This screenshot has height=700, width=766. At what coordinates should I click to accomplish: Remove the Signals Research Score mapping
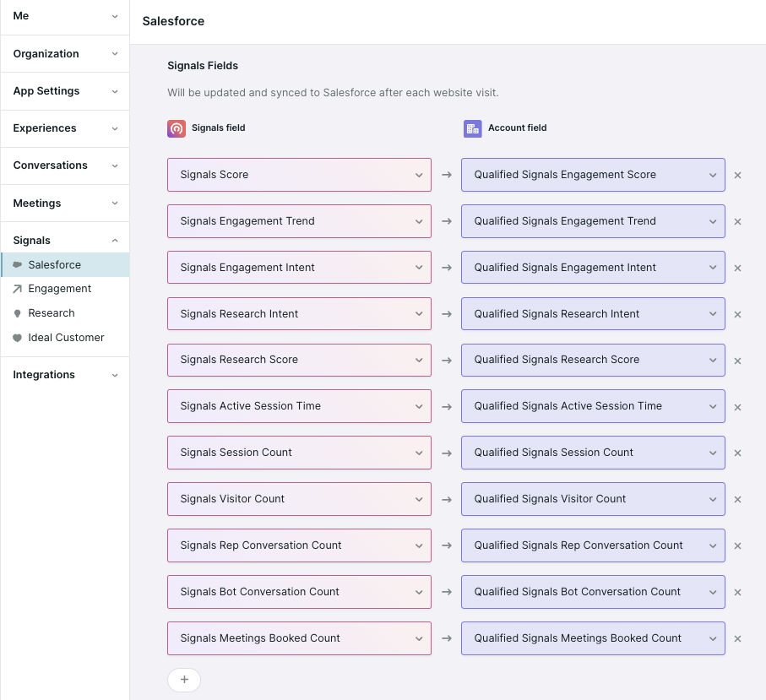[737, 361]
